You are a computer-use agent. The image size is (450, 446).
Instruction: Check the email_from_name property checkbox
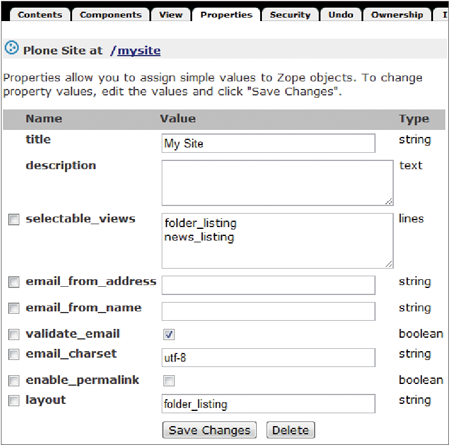click(x=14, y=308)
